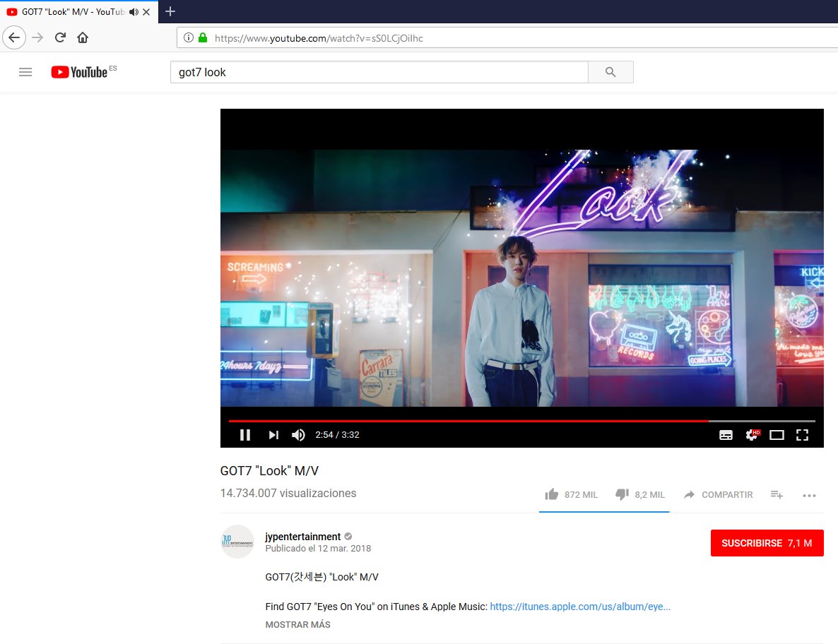Skip to the next video
This screenshot has width=838, height=644.
pos(273,435)
